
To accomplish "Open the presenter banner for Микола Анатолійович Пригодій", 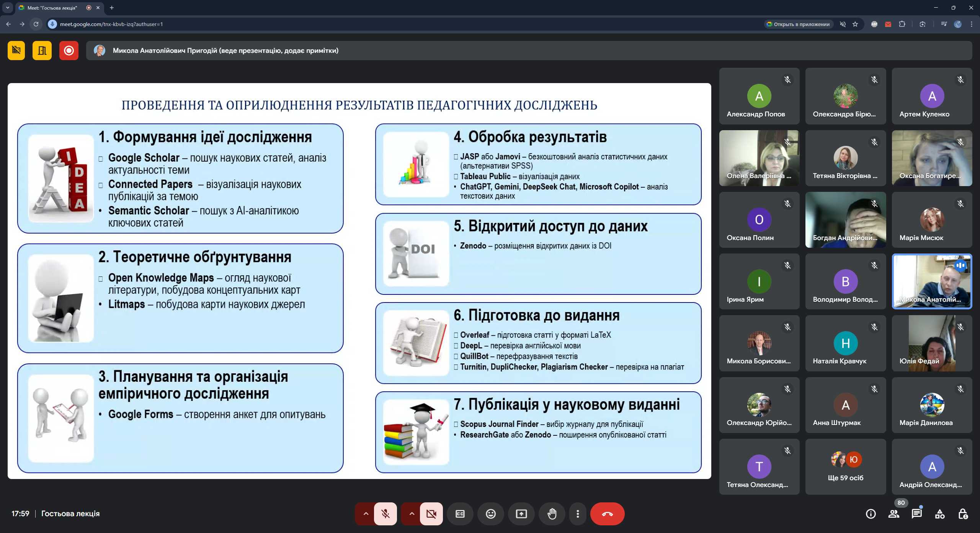I will [x=529, y=51].
